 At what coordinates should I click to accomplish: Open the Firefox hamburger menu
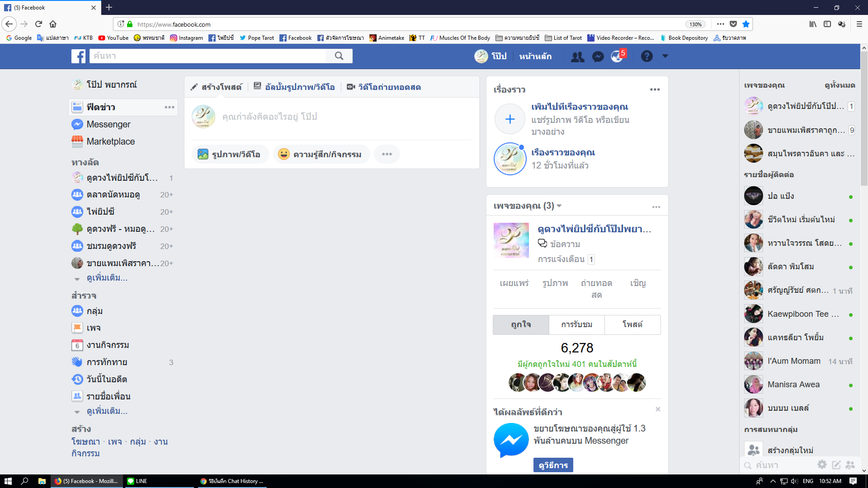(859, 24)
